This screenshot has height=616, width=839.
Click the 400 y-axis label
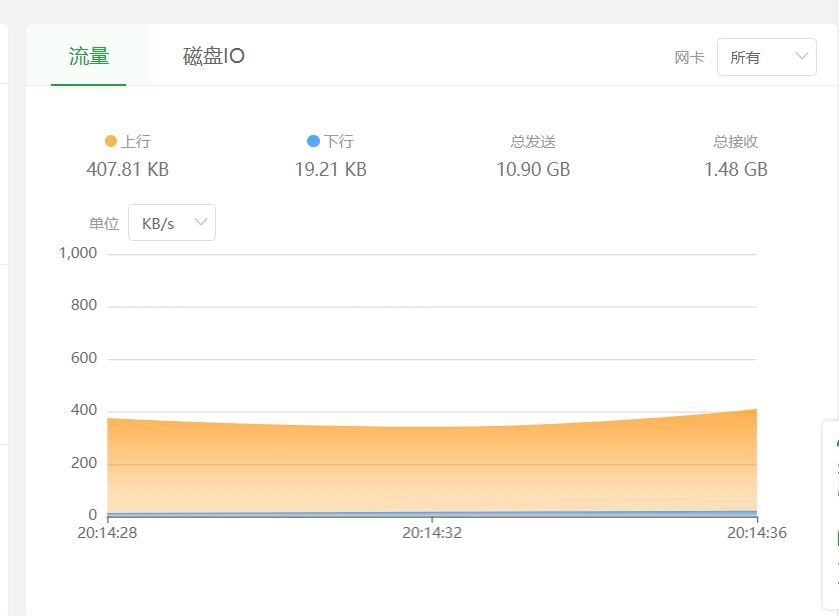tap(84, 410)
